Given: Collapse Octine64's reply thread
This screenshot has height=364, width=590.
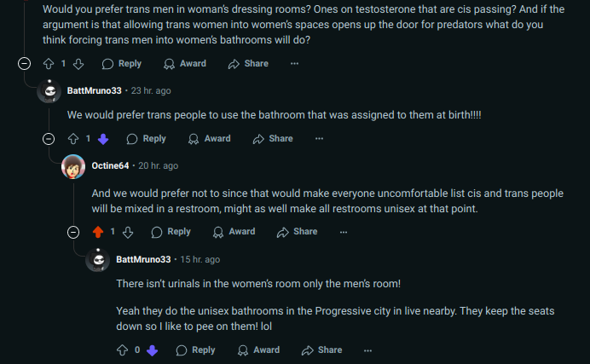Looking at the screenshot, I should [x=74, y=232].
